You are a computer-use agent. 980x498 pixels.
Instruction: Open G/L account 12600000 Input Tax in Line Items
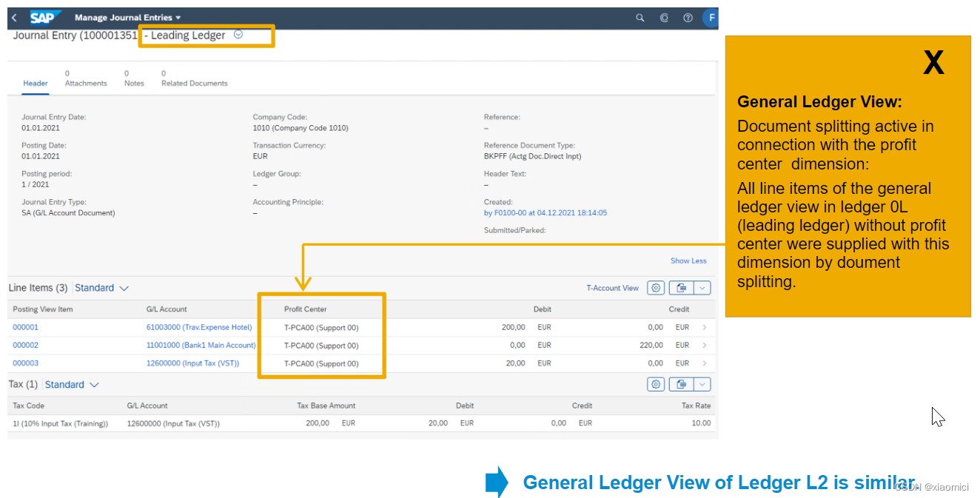(x=192, y=363)
